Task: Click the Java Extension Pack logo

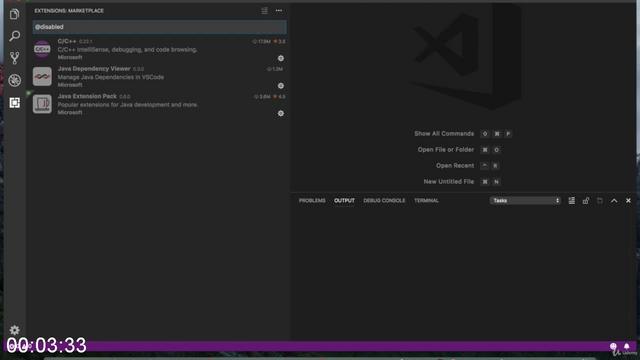Action: click(x=42, y=104)
